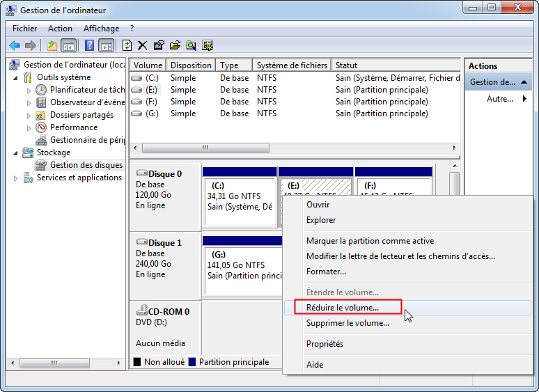Choose Ouvrir in context menu
This screenshot has height=392, width=539.
407,205
